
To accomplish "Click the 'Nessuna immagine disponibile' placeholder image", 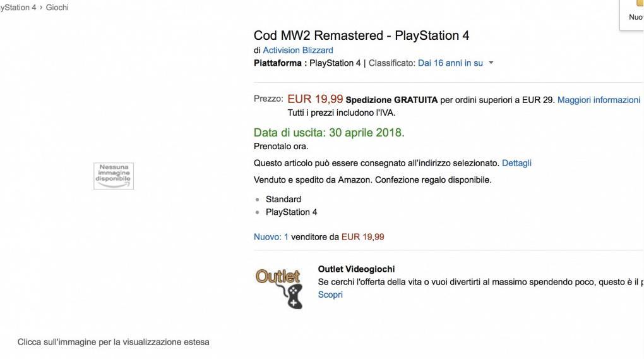I will tap(114, 175).
